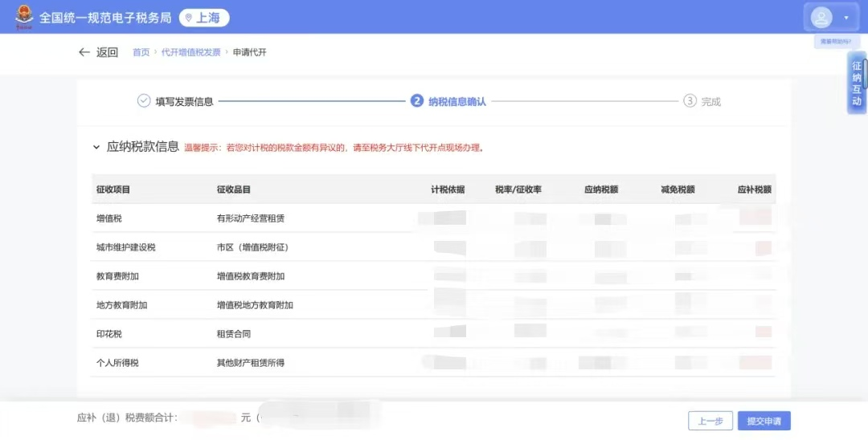Open the 上海 location selector
Image resolution: width=868 pixels, height=440 pixels.
click(204, 18)
